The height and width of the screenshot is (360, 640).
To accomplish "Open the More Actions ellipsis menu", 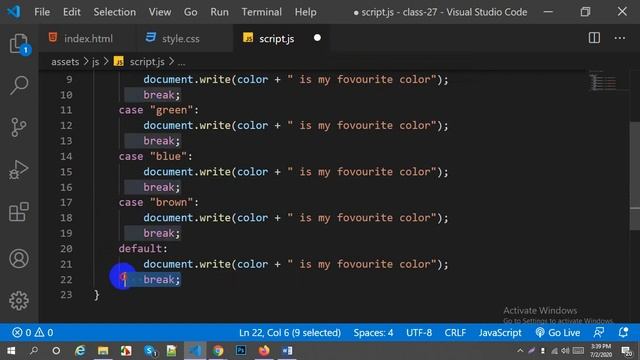I will (620, 38).
